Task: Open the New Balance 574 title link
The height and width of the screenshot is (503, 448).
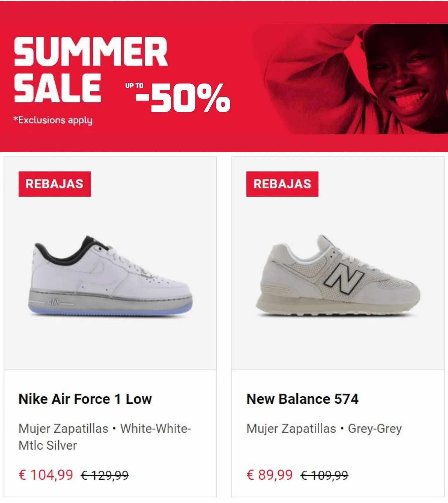Action: pyautogui.click(x=302, y=399)
